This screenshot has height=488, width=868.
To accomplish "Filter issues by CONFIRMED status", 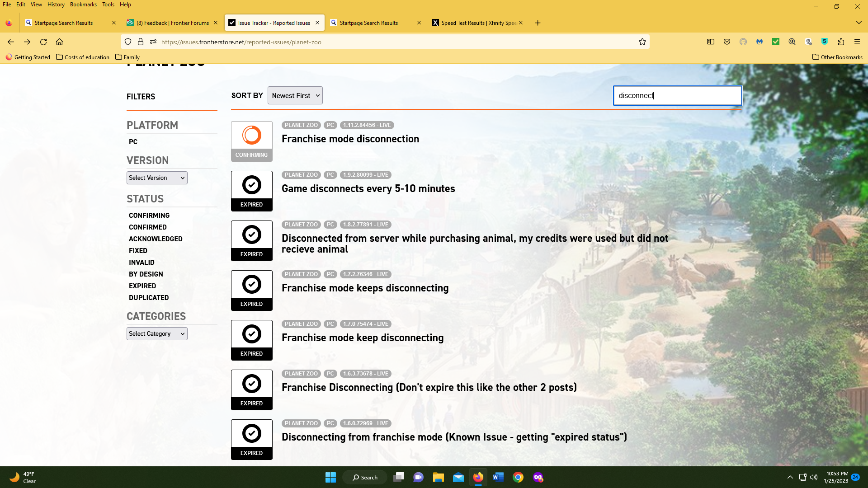I will (x=147, y=227).
